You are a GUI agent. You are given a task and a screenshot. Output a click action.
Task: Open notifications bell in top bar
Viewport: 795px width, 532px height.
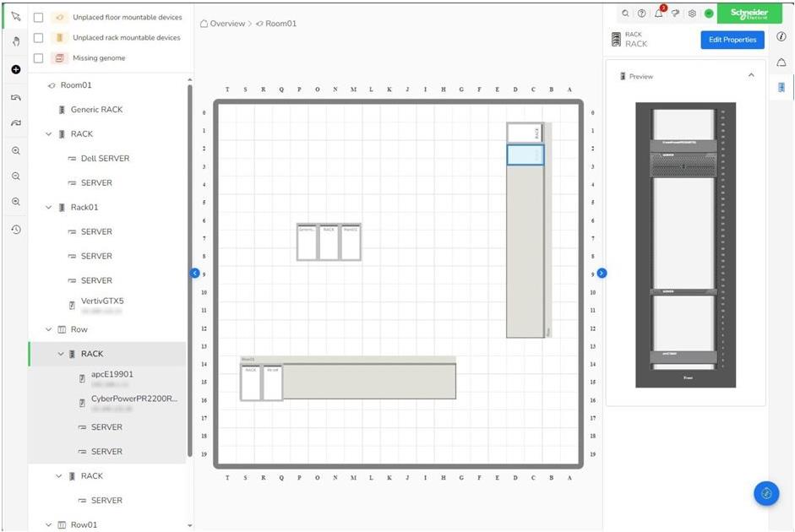(659, 14)
